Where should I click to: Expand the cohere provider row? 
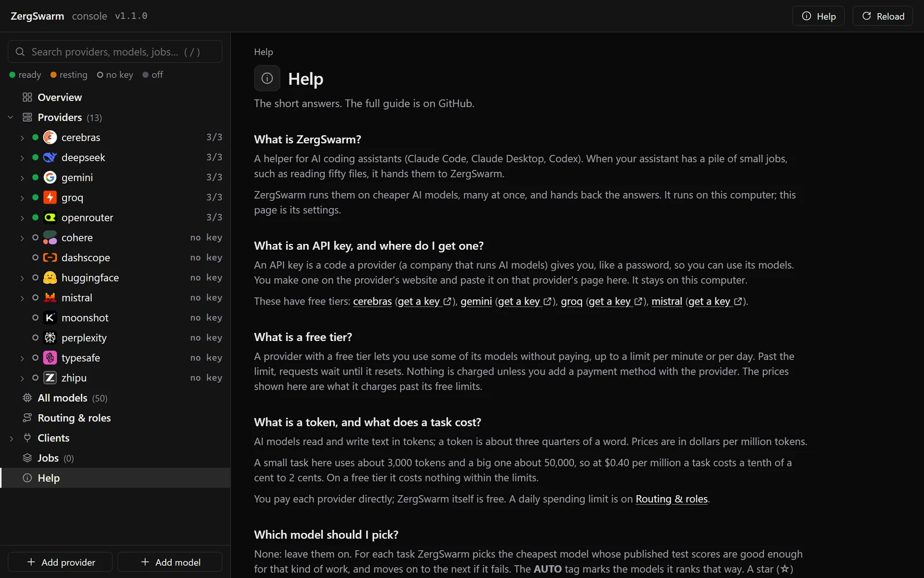coord(22,238)
